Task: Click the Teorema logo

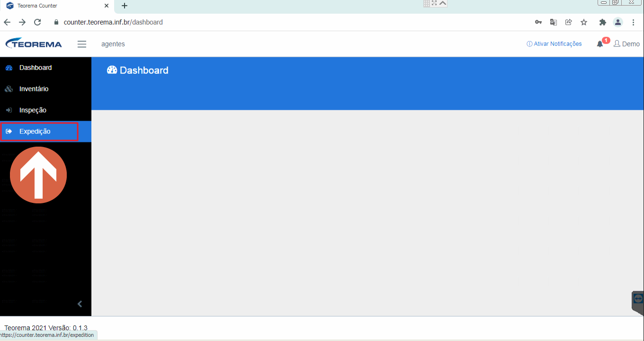Action: pyautogui.click(x=34, y=44)
